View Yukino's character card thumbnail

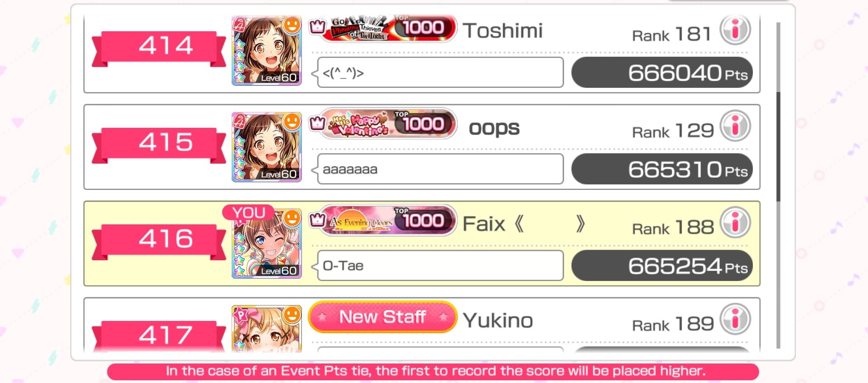click(267, 329)
